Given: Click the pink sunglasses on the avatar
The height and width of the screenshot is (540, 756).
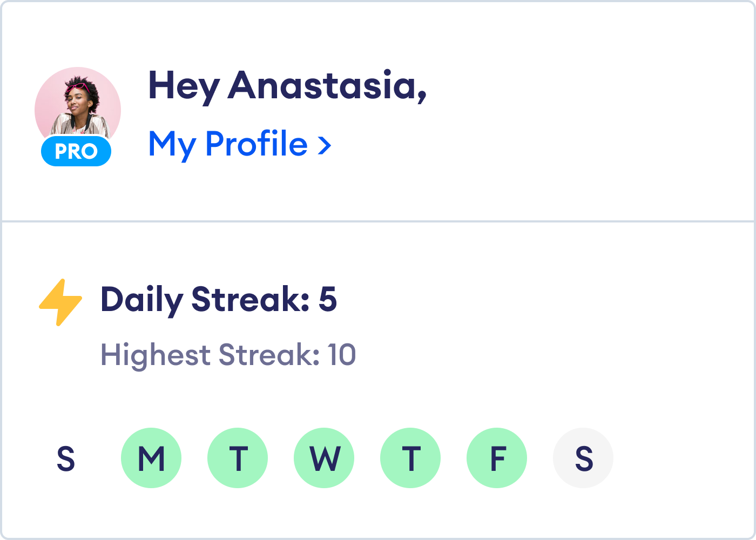Looking at the screenshot, I should click(78, 87).
